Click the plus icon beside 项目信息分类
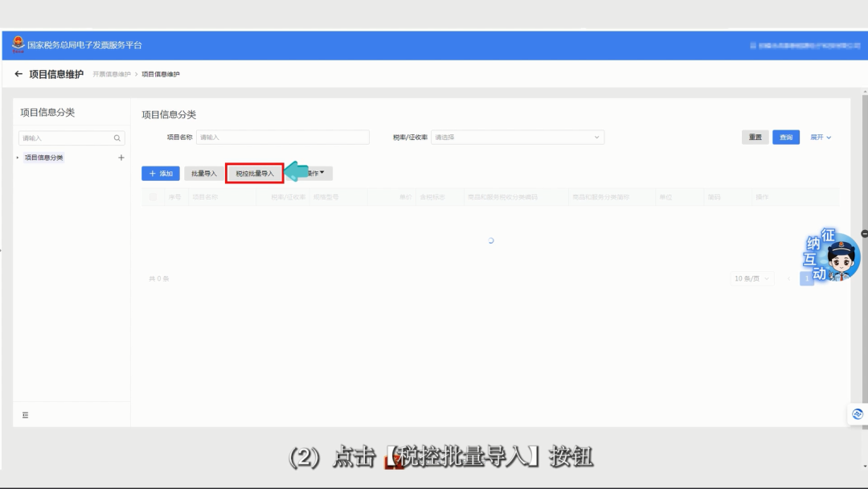The height and width of the screenshot is (489, 868). [x=121, y=158]
